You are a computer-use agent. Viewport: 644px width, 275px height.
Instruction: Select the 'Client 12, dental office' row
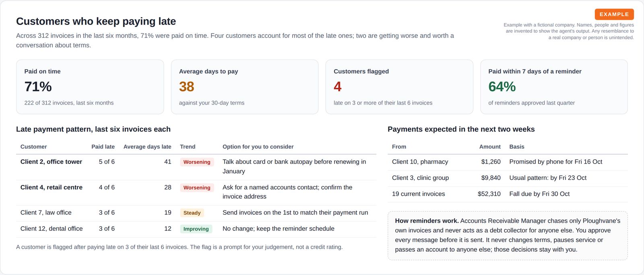[x=196, y=229]
